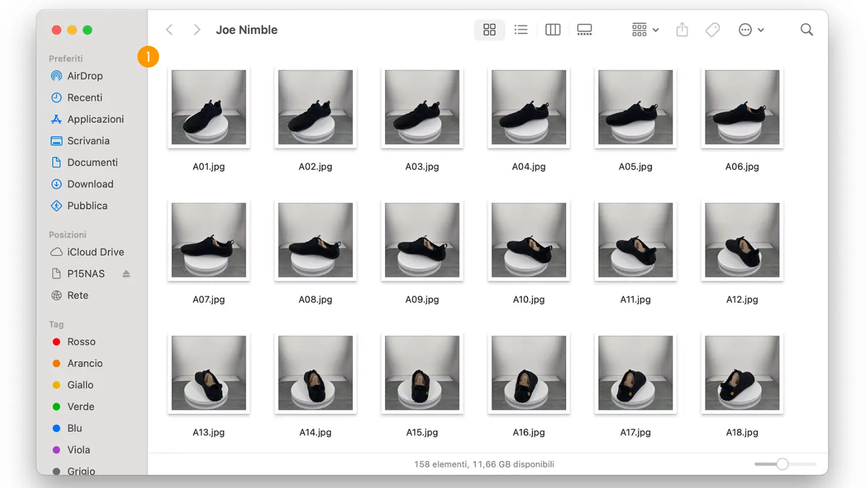Viewport: 868px width, 488px height.
Task: Open iCloud Drive location
Action: (95, 252)
